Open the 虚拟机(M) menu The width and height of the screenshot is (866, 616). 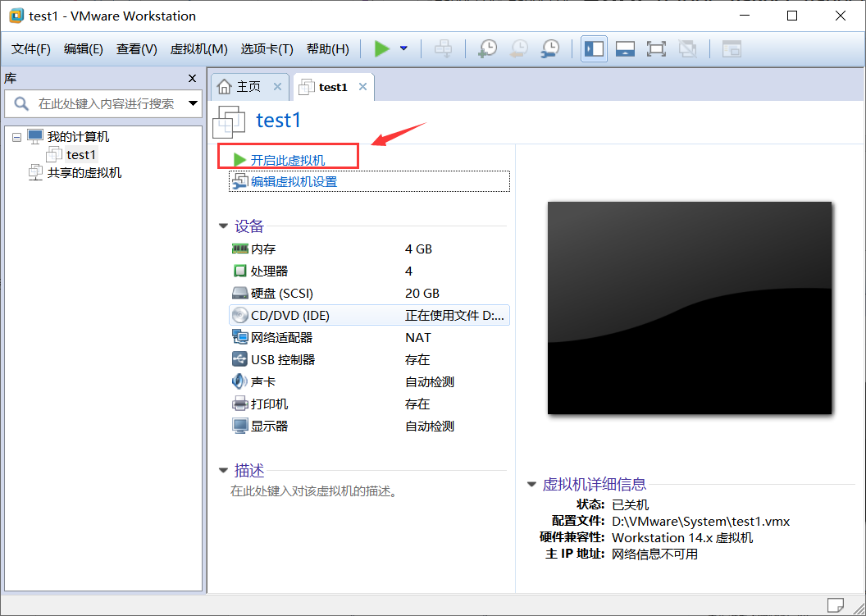click(198, 49)
